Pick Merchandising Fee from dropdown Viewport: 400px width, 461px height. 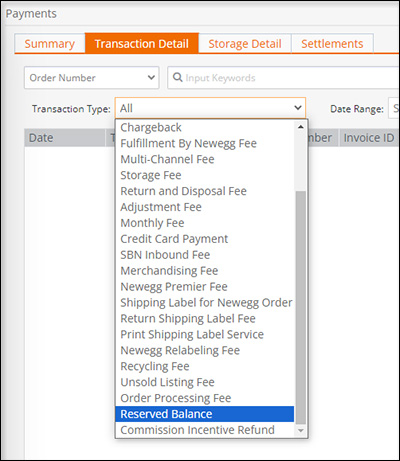[x=205, y=271]
